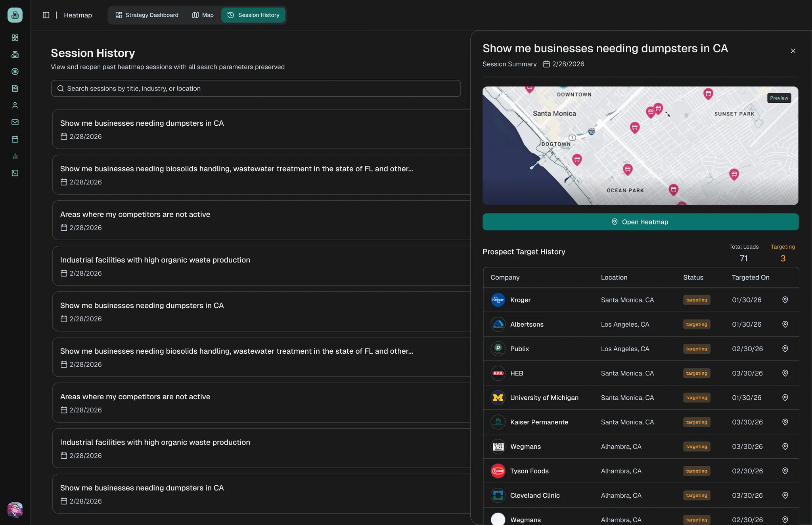Click the Heatmap title in the top bar

pyautogui.click(x=78, y=15)
